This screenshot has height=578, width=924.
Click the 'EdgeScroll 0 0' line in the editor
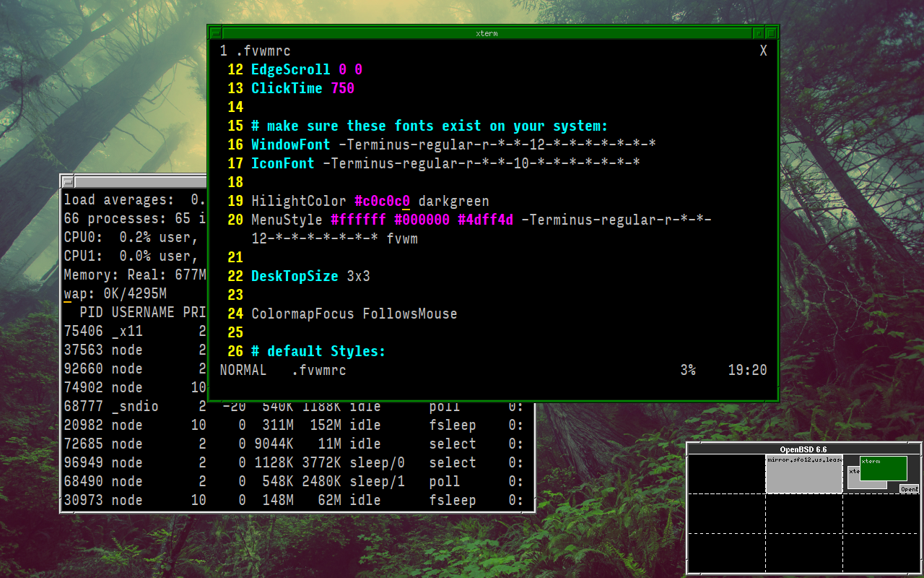[x=307, y=70]
